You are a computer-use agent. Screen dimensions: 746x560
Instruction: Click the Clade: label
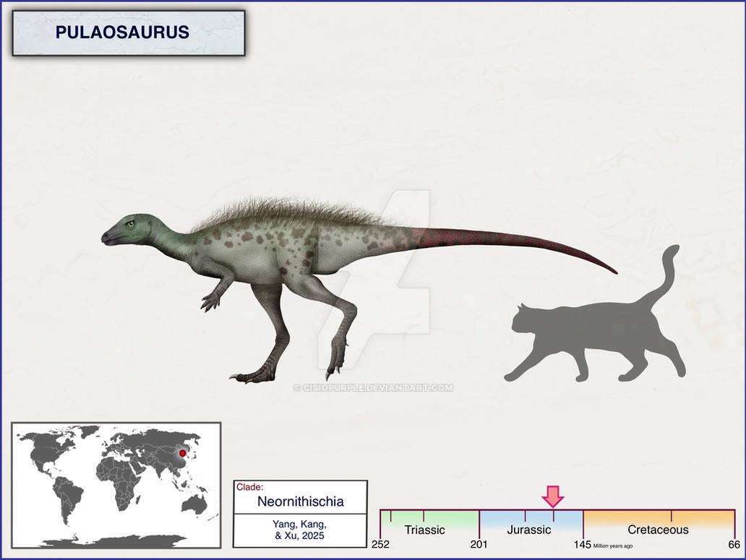click(249, 487)
